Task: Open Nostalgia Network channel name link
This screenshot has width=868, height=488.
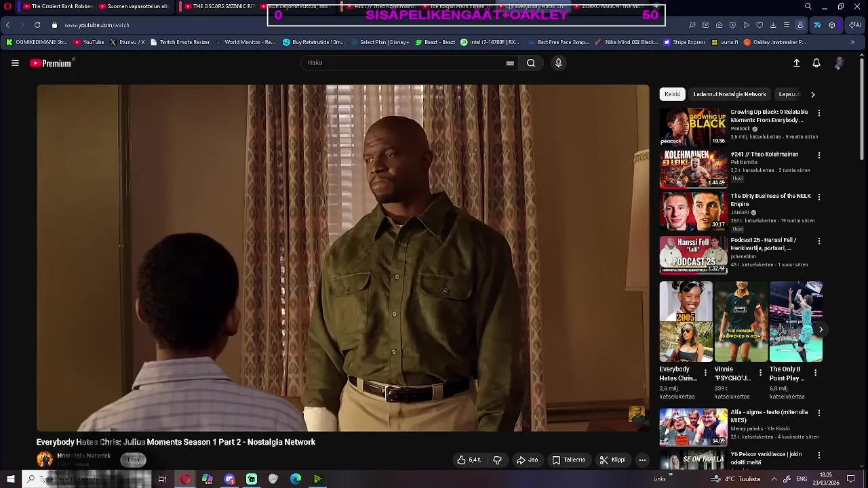Action: point(83,456)
